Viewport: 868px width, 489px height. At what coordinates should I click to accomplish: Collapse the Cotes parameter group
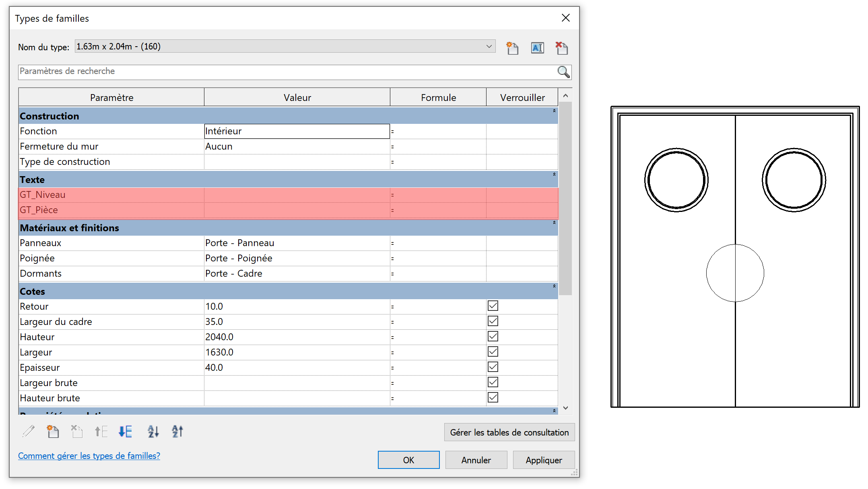pos(554,286)
